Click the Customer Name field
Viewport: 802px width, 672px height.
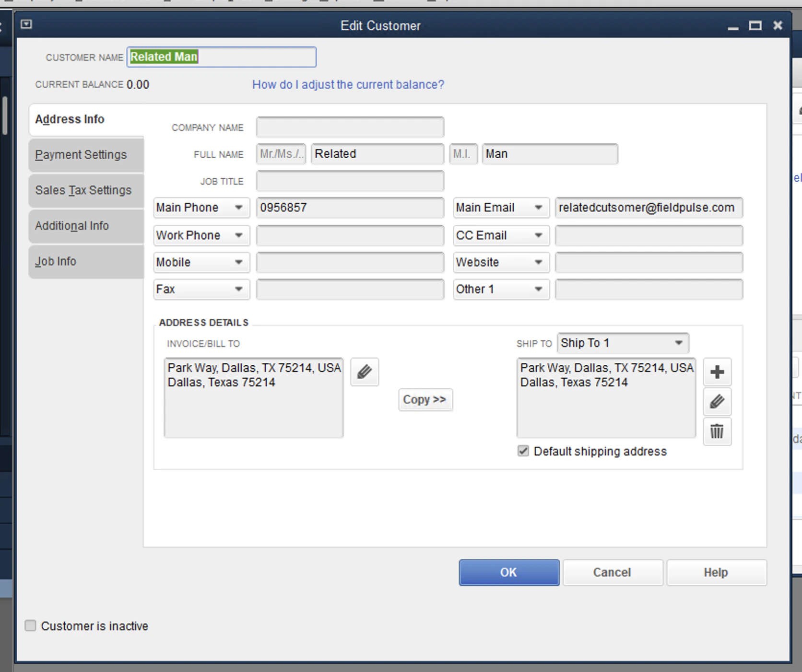click(222, 57)
